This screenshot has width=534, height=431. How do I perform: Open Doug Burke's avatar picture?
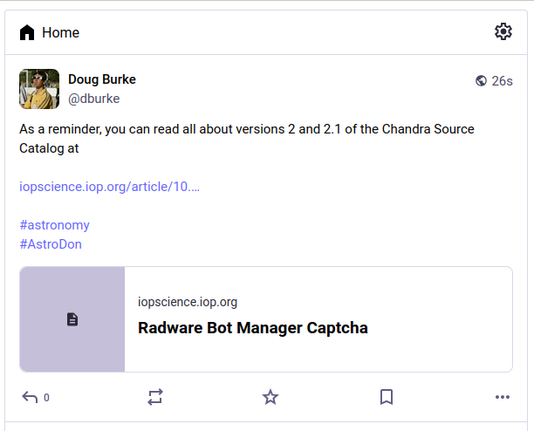39,89
